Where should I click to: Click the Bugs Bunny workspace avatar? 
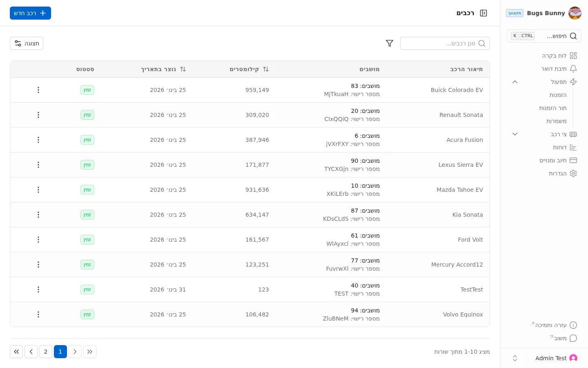tap(575, 13)
